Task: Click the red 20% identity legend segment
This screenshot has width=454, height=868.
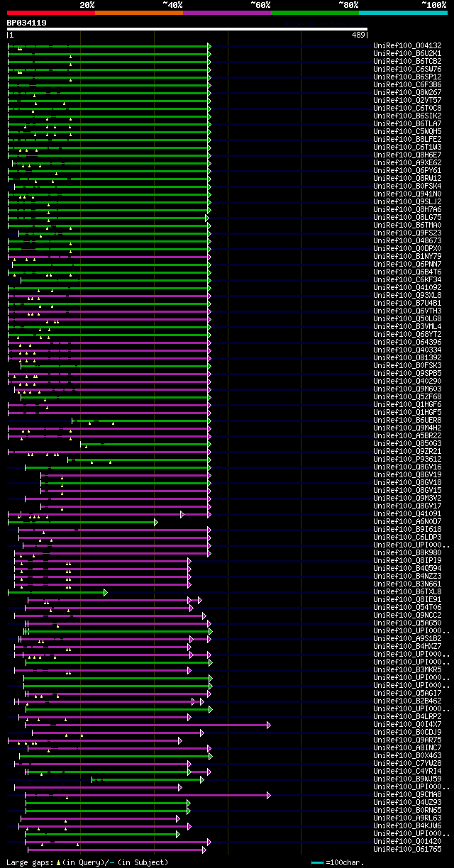Action: [51, 12]
